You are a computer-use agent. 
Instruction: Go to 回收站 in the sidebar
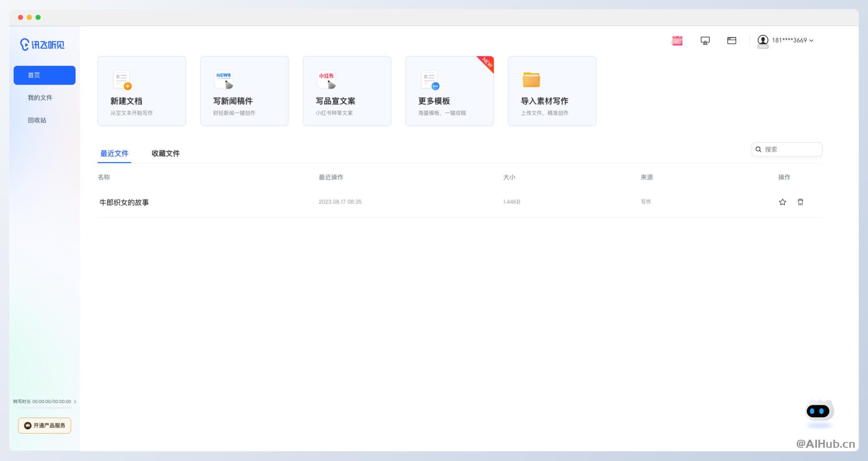pos(37,120)
